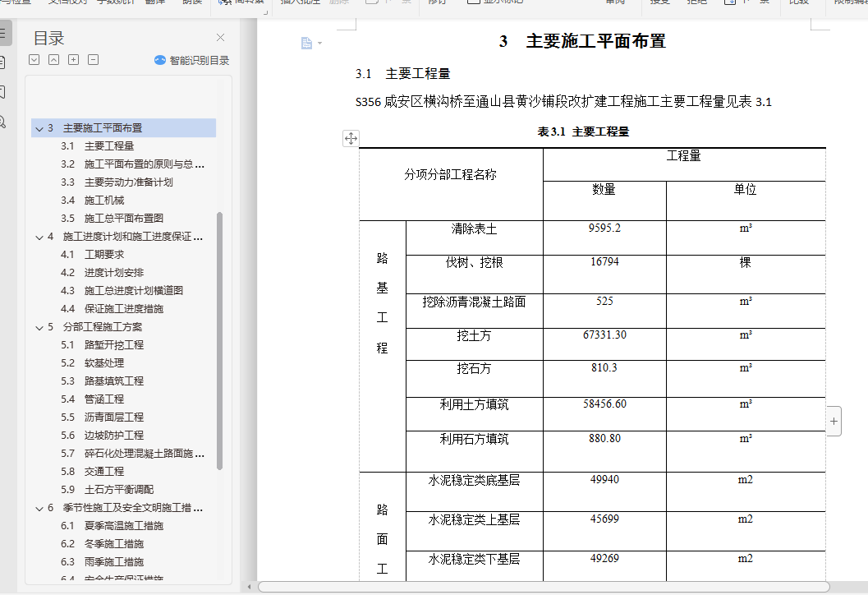The image size is (868, 595).
Task: Open section 4.2 进度计划安排
Action: point(103,273)
